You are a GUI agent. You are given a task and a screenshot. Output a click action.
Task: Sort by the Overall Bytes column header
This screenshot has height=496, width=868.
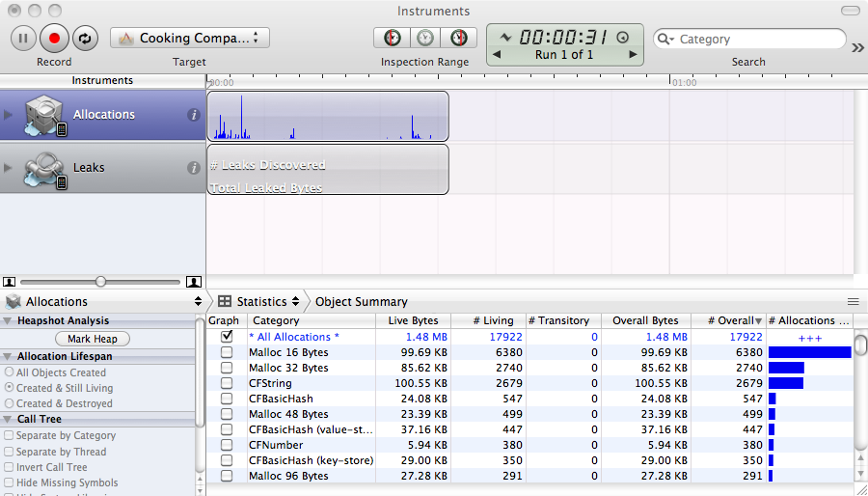645,320
